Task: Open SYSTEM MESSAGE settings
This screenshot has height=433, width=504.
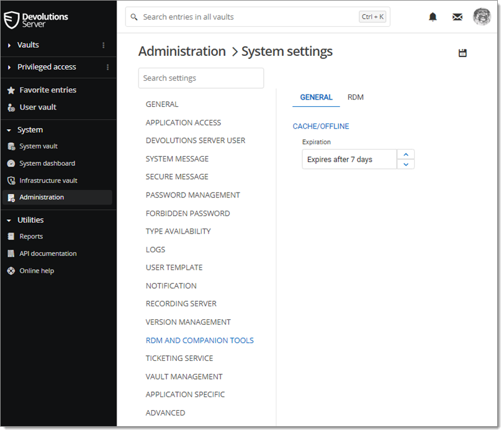Action: click(177, 159)
